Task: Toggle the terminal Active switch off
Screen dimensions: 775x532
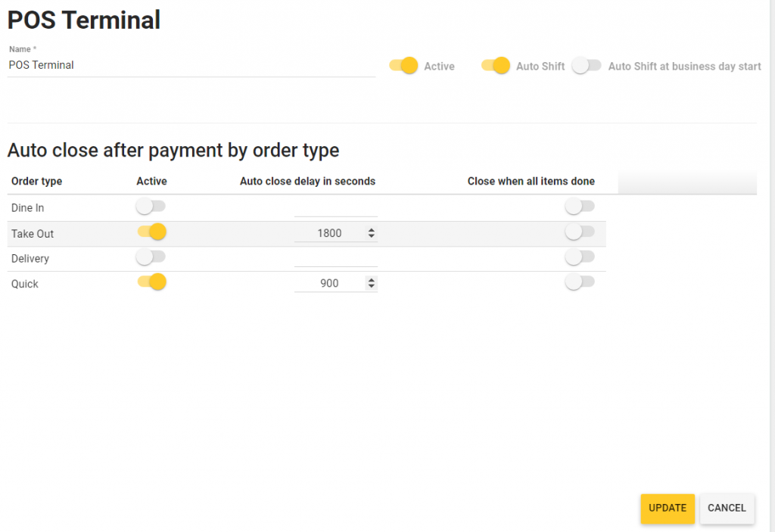Action: pos(403,66)
